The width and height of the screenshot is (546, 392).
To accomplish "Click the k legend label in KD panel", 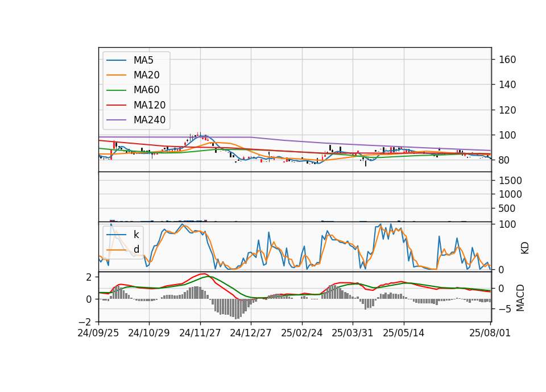I will coord(136,235).
